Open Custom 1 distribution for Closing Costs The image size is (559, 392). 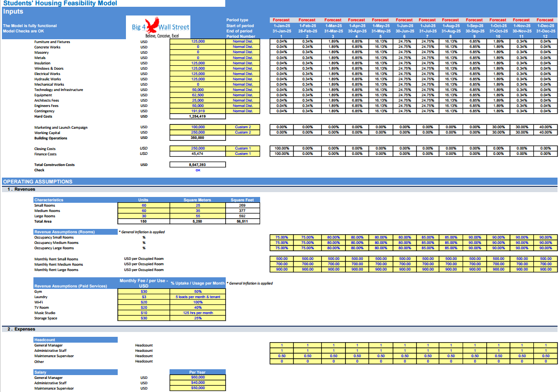[x=243, y=149]
